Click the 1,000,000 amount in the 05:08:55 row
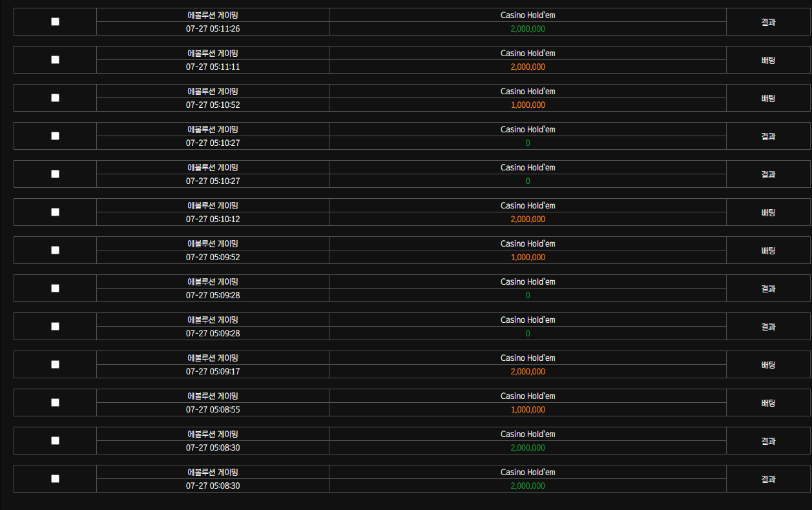This screenshot has width=812, height=510. pos(528,409)
